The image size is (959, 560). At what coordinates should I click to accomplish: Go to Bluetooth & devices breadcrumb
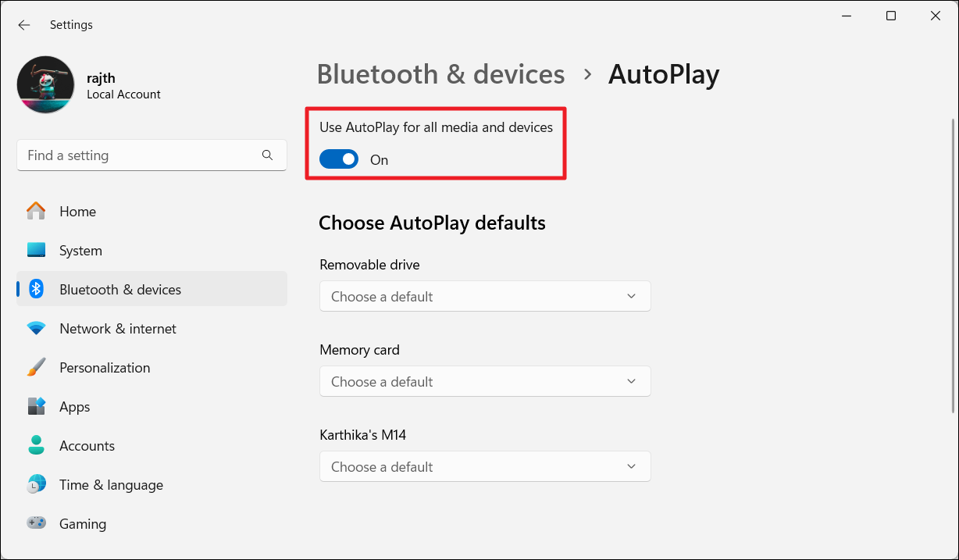click(440, 75)
